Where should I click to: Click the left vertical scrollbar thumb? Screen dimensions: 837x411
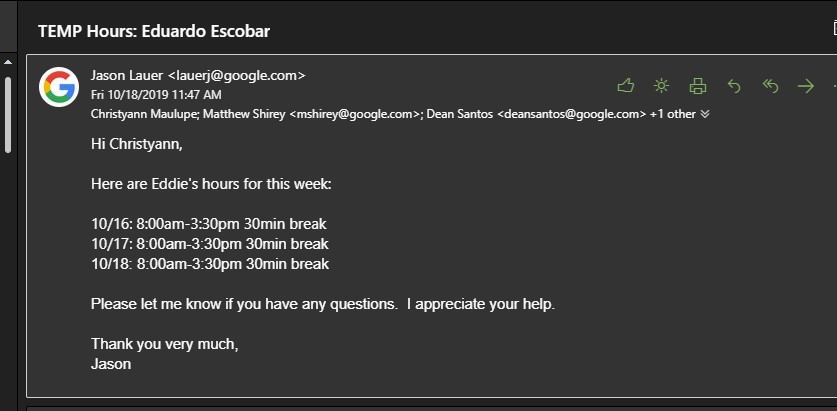(x=6, y=115)
